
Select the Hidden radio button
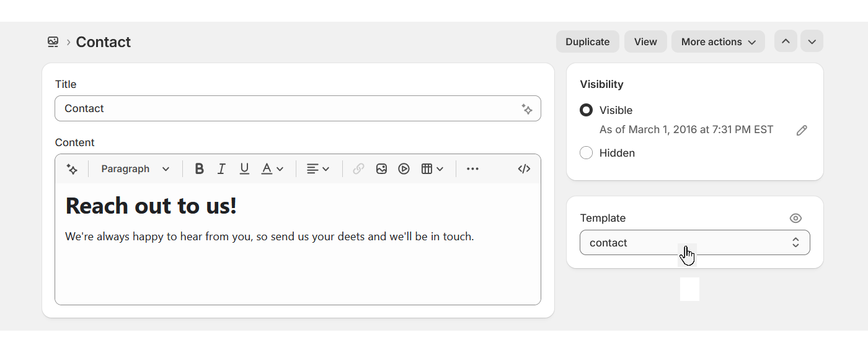(x=586, y=153)
